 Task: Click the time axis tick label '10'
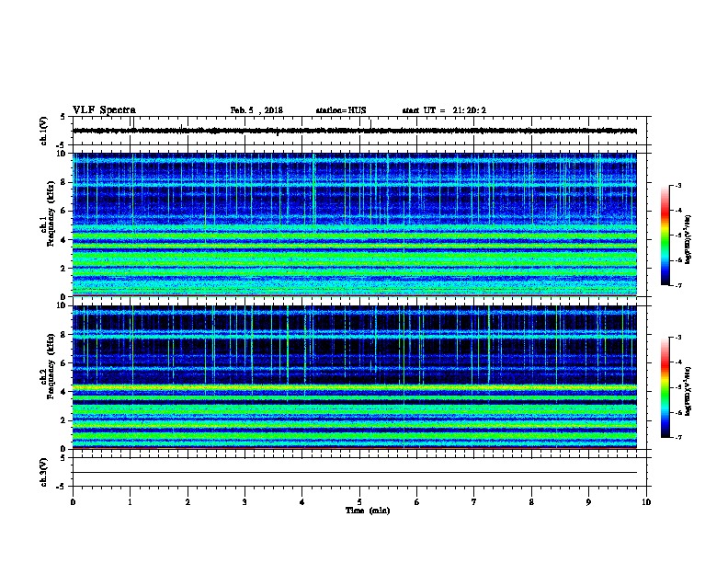646,502
